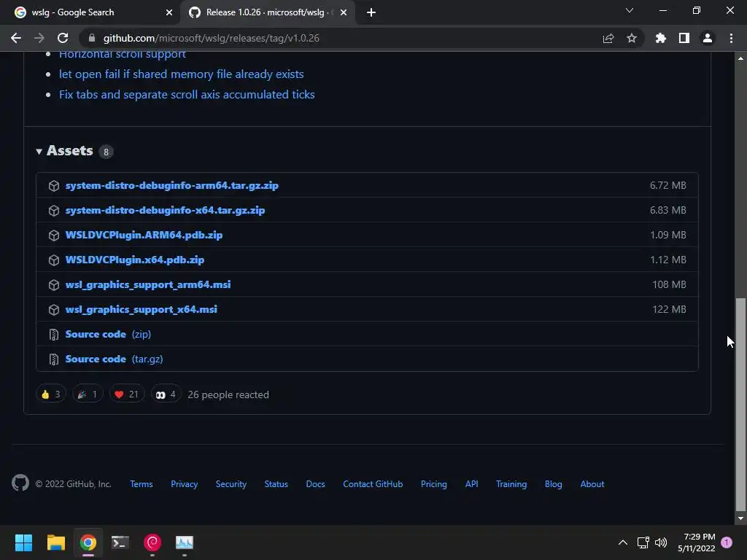Download Source code (tar.gz)

point(114,359)
